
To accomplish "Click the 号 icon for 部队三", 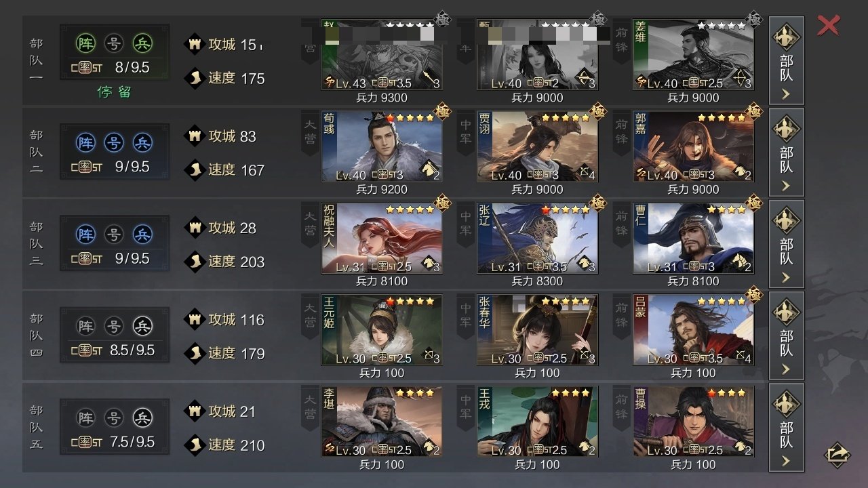I will (x=114, y=235).
